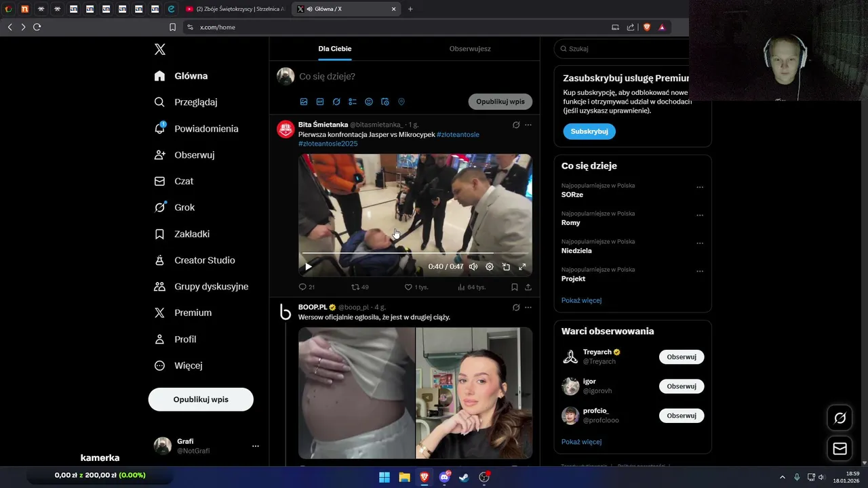Image resolution: width=868 pixels, height=488 pixels.
Task: Open the Przeglądaj search page
Action: pyautogui.click(x=186, y=102)
